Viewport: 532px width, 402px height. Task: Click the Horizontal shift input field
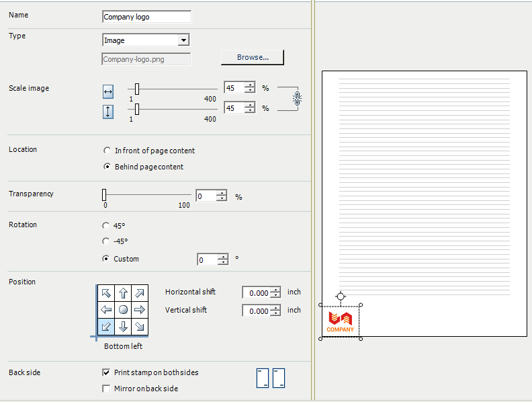[x=257, y=292]
